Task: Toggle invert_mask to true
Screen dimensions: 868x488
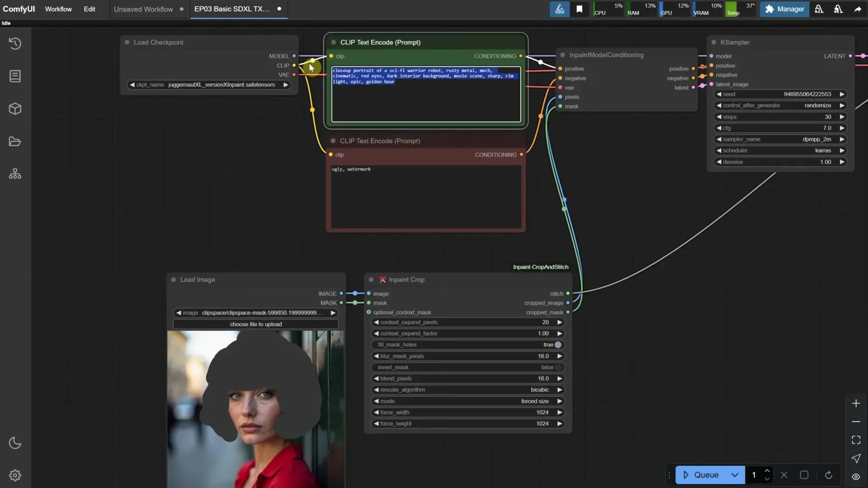Action: pos(558,367)
